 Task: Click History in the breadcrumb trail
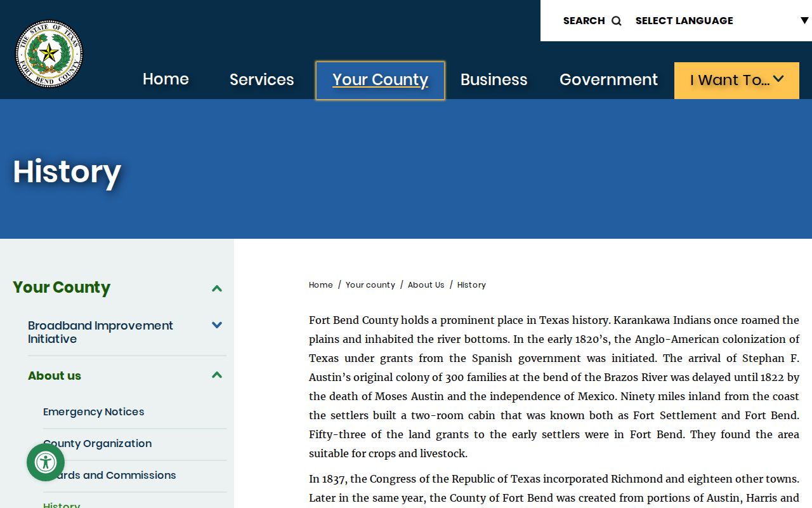(471, 285)
